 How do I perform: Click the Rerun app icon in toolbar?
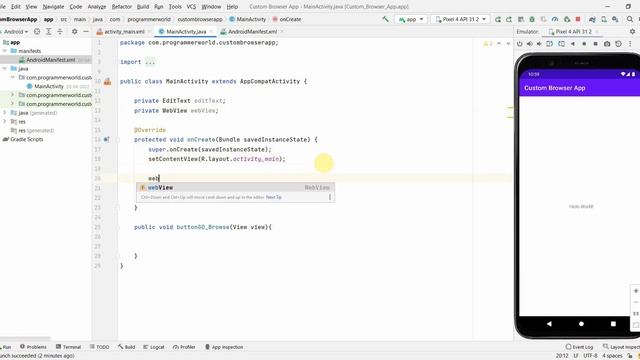pos(498,19)
